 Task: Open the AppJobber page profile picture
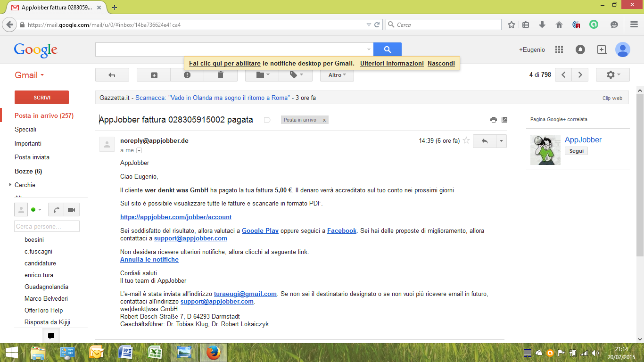tap(545, 150)
